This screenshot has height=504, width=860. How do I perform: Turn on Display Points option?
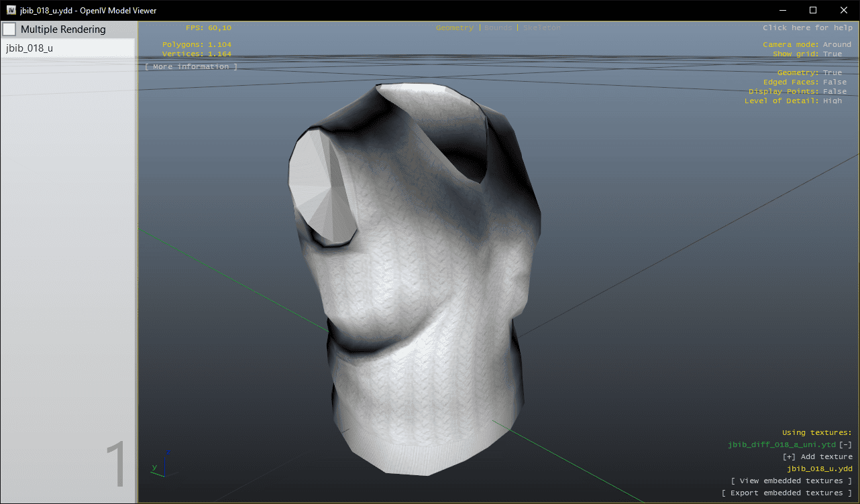[835, 91]
